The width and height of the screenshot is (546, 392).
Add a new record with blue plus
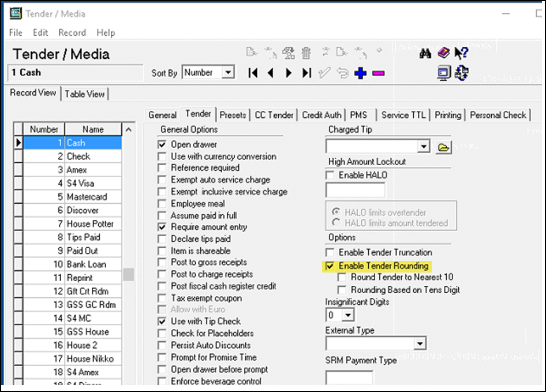click(361, 73)
